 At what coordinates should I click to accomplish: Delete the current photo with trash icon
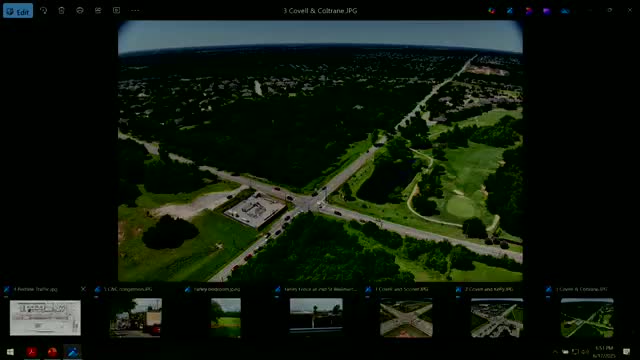tap(61, 11)
